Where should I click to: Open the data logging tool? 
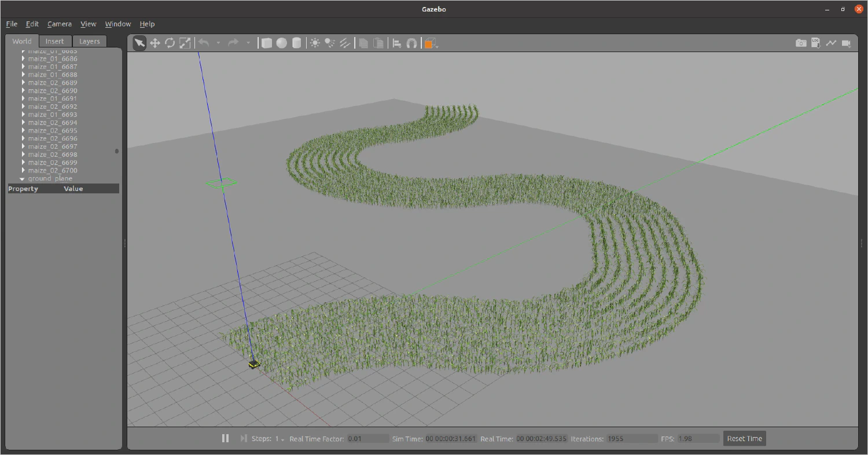tap(816, 43)
